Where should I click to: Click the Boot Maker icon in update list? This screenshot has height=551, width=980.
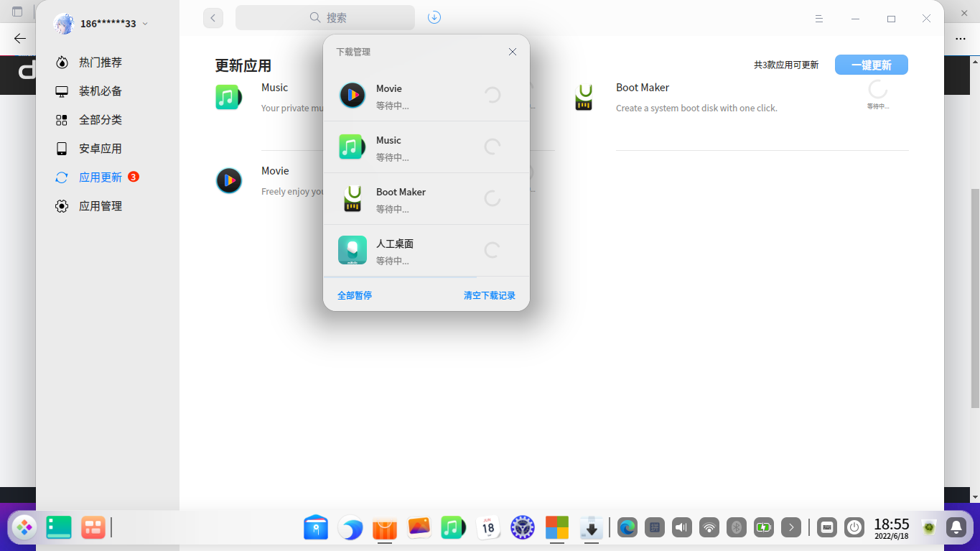[x=584, y=97]
